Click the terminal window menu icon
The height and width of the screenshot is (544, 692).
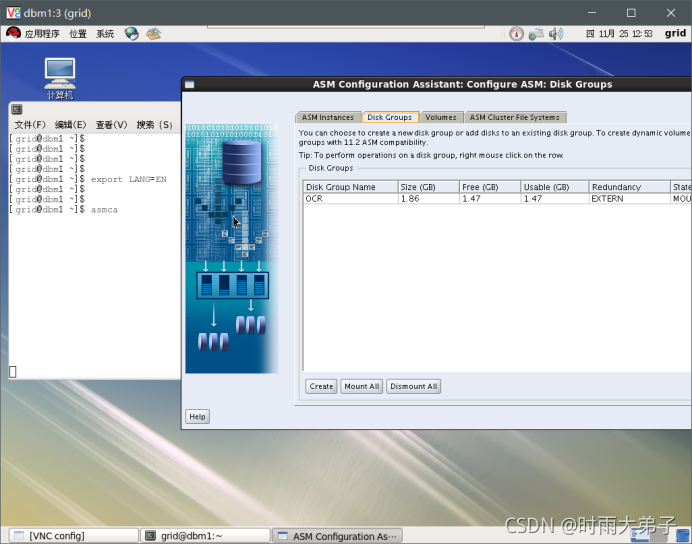[x=17, y=109]
